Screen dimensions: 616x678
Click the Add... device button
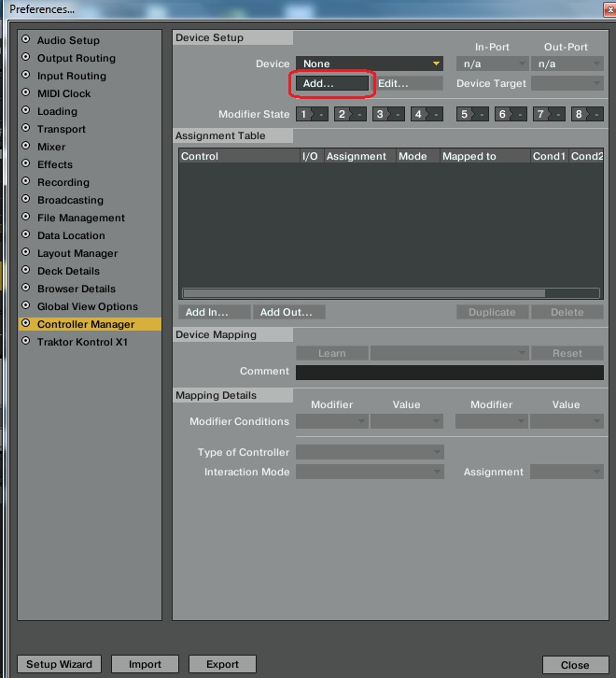pos(332,83)
